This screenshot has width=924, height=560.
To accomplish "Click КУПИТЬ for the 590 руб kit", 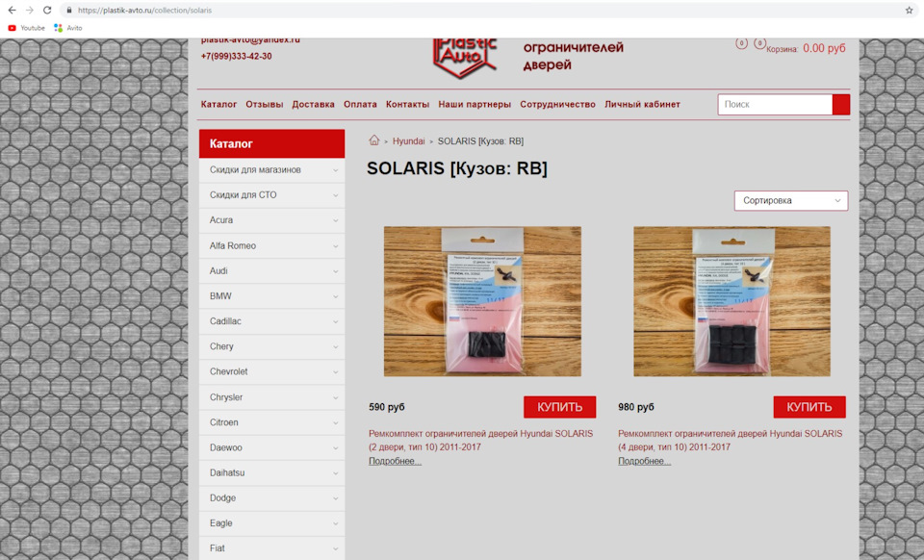I will pos(560,407).
